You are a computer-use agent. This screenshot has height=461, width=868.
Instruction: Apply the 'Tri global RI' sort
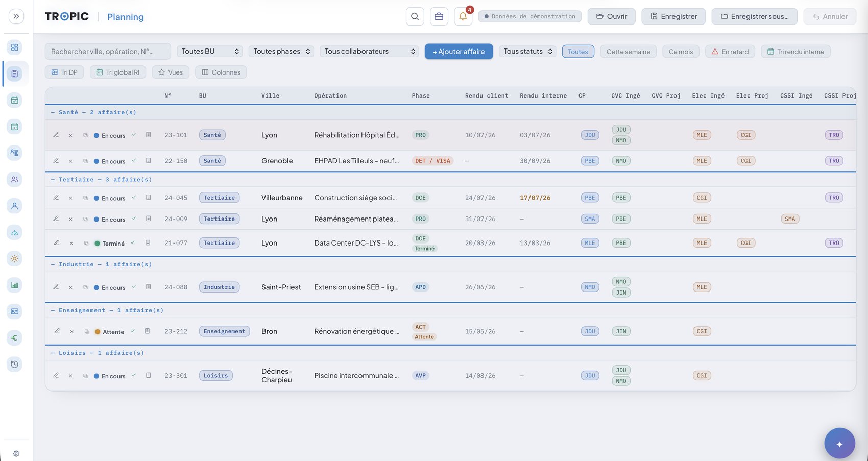click(x=118, y=72)
